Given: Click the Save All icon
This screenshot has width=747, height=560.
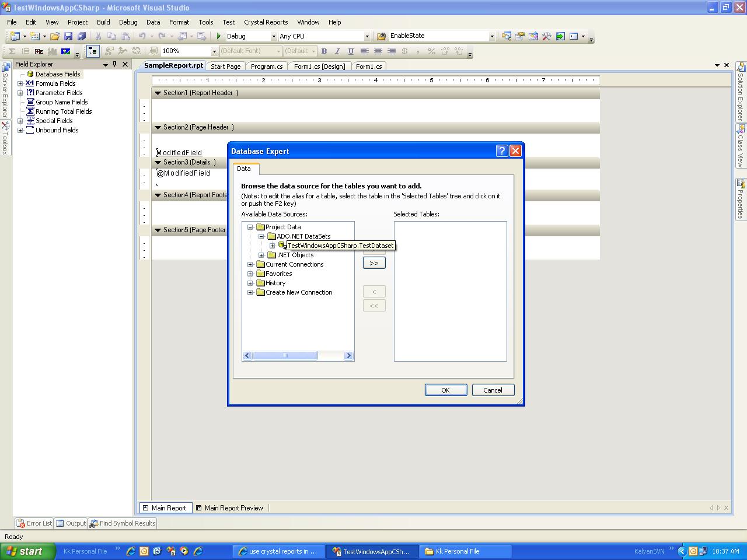Looking at the screenshot, I should 82,36.
